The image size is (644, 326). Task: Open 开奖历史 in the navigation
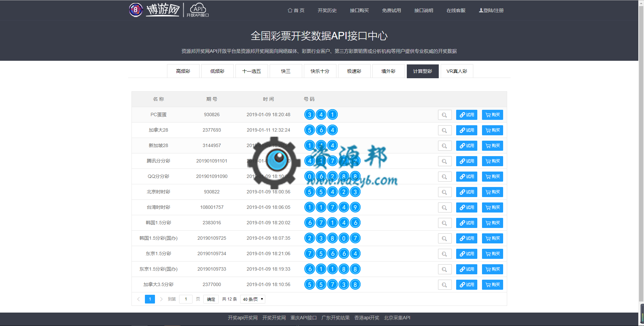click(327, 10)
